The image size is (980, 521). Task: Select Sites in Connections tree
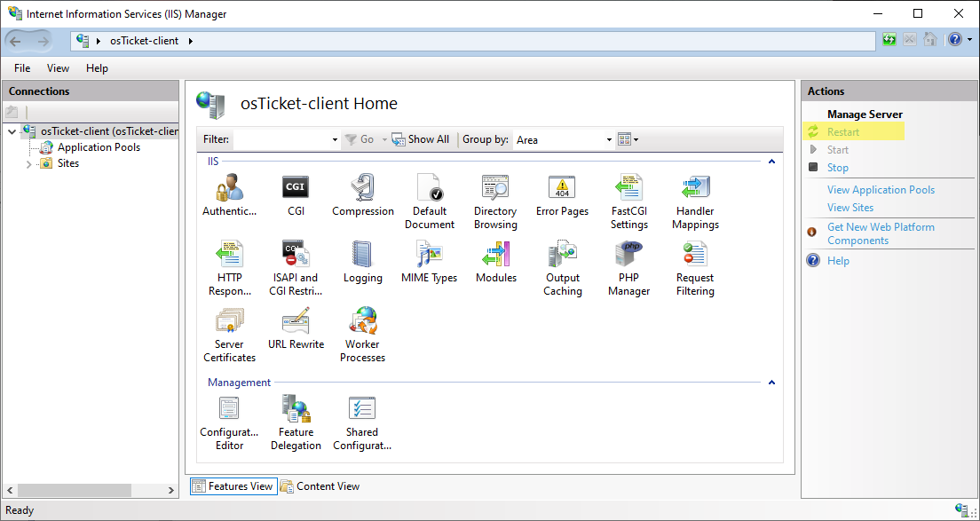(x=68, y=163)
